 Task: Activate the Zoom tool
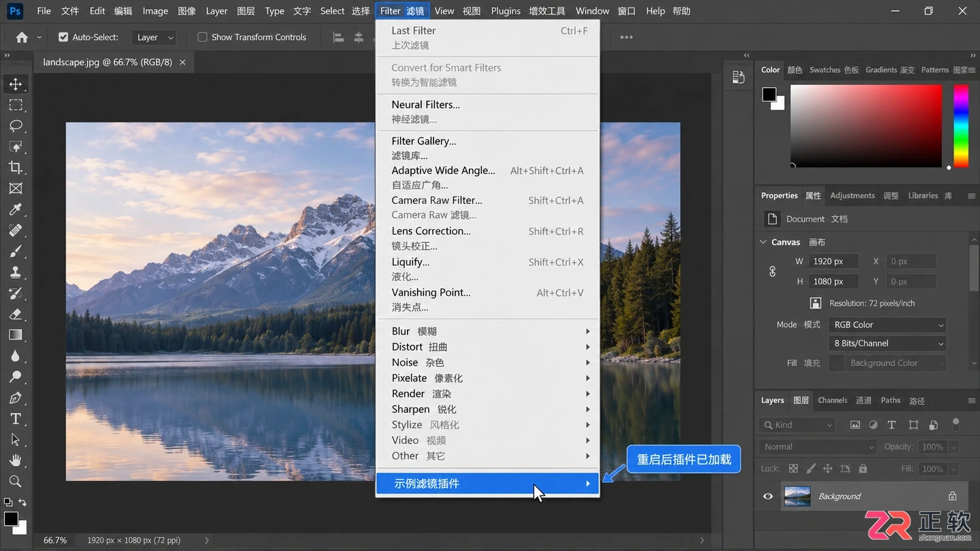pyautogui.click(x=16, y=482)
